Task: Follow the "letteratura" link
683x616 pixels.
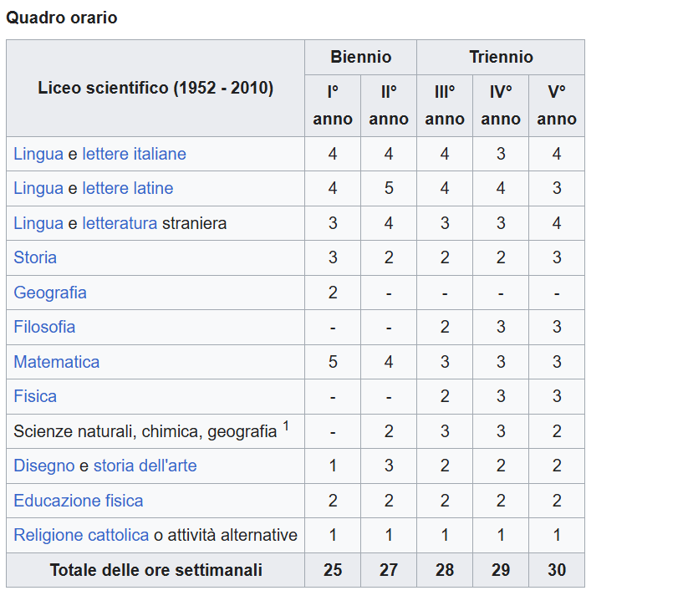Action: pos(120,223)
